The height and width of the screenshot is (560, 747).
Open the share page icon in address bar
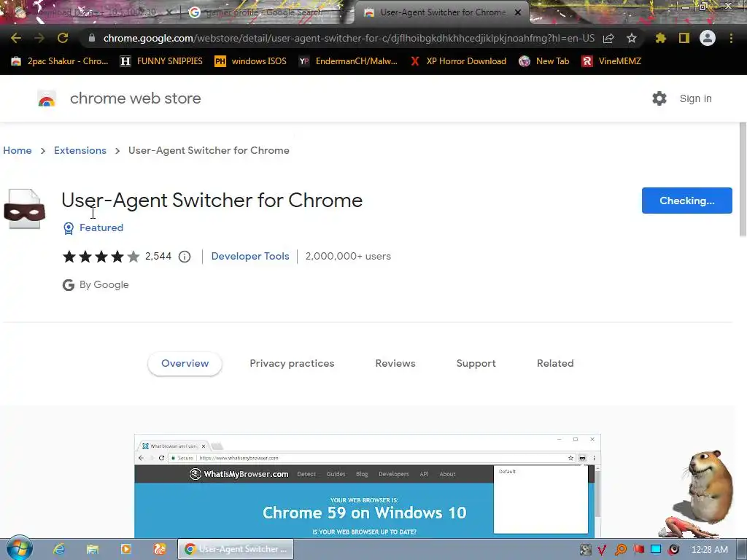[x=608, y=38]
